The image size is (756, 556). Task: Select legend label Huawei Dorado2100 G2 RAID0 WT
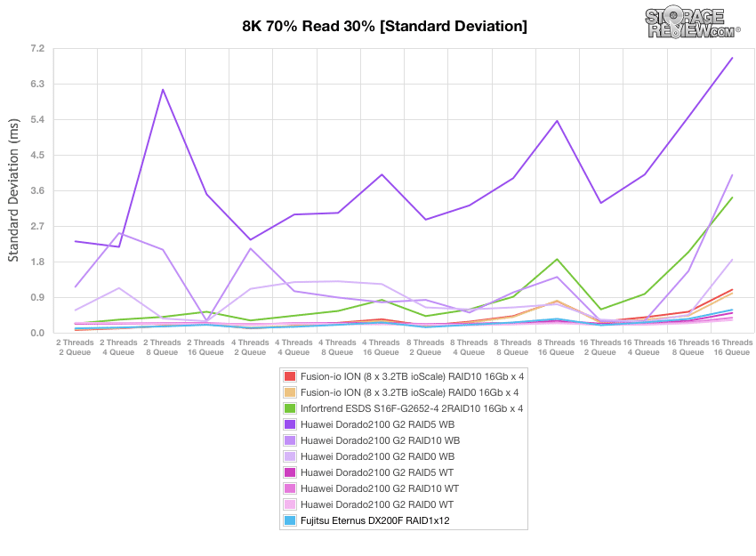(377, 504)
